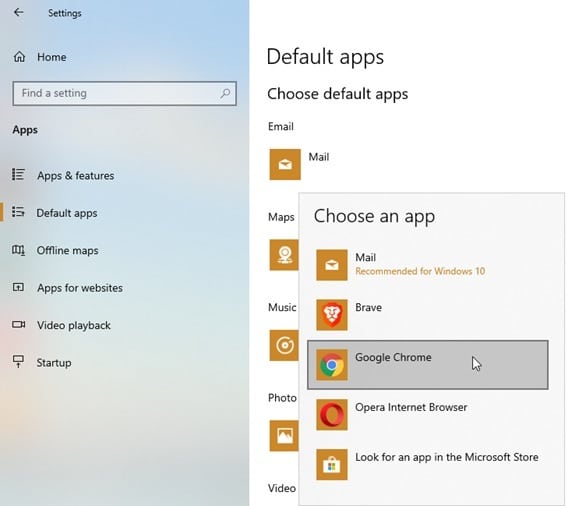Click the search magnifier icon

[225, 93]
